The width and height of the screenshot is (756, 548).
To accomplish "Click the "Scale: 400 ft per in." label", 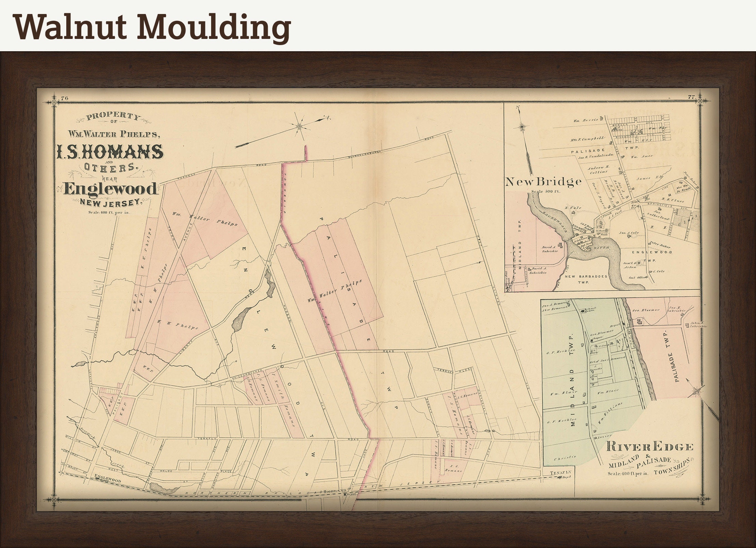I will point(628,473).
